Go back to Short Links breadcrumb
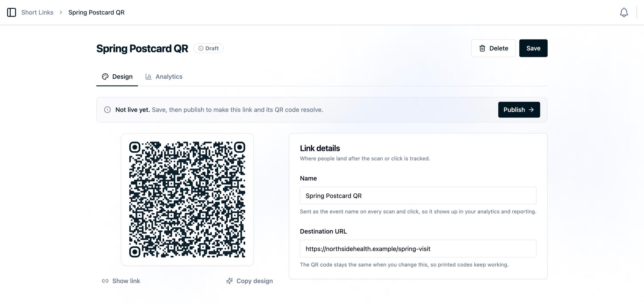The height and width of the screenshot is (303, 644). coord(37,12)
